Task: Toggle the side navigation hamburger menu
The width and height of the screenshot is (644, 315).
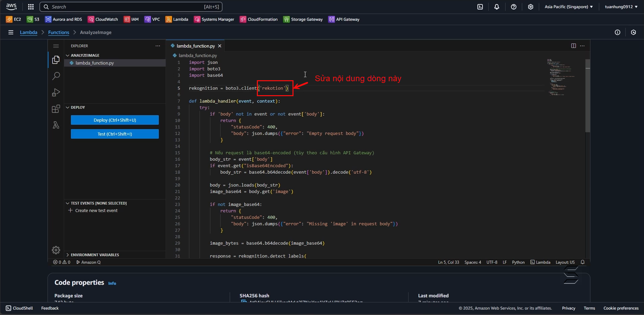Action: point(11,32)
